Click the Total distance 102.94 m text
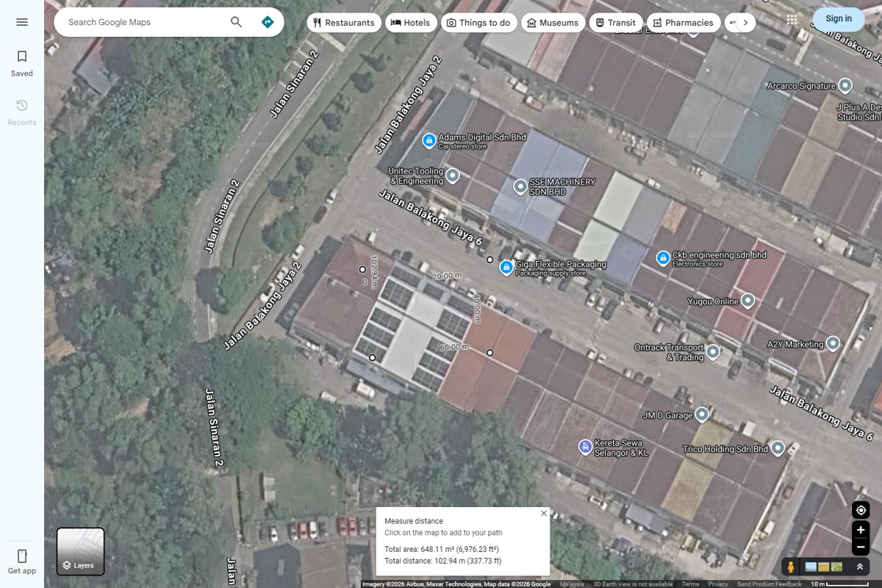This screenshot has width=882, height=588. (442, 561)
